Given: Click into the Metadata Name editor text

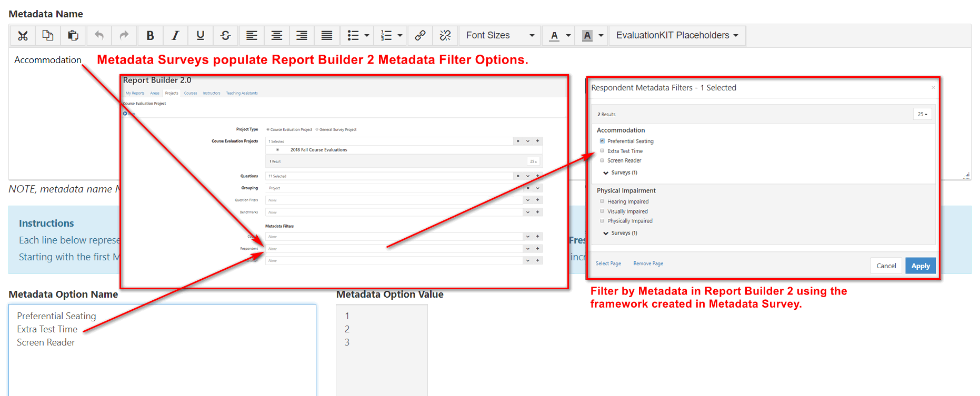Looking at the screenshot, I should click(47, 60).
